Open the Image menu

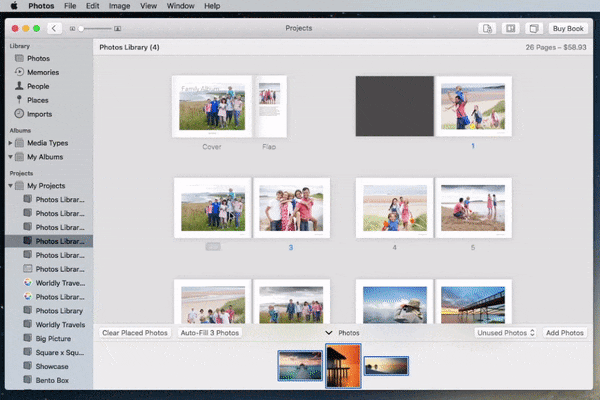pos(119,6)
